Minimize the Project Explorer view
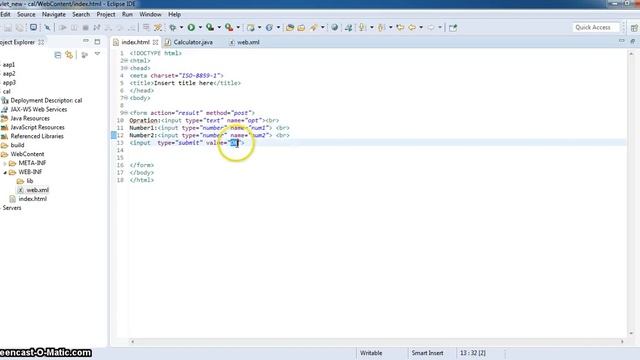The height and width of the screenshot is (360, 640). (x=86, y=41)
